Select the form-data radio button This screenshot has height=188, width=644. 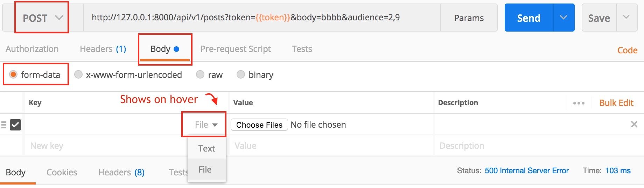tap(13, 74)
